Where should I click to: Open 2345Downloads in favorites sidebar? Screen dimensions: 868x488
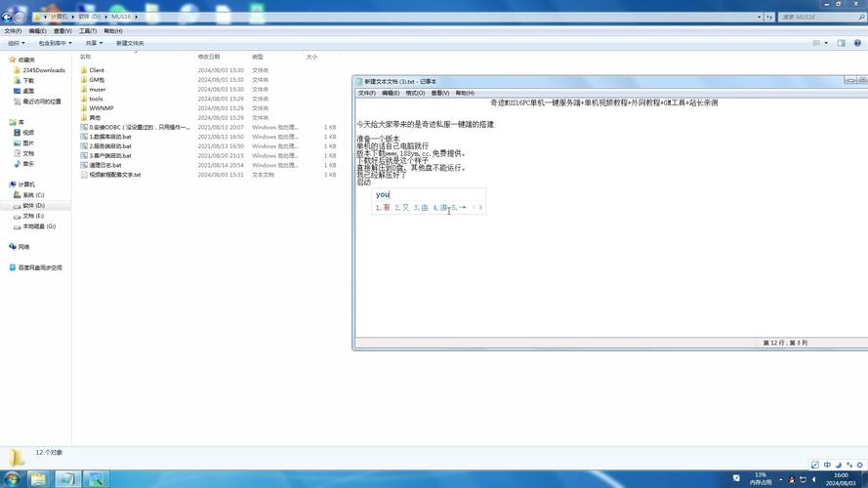[x=43, y=70]
